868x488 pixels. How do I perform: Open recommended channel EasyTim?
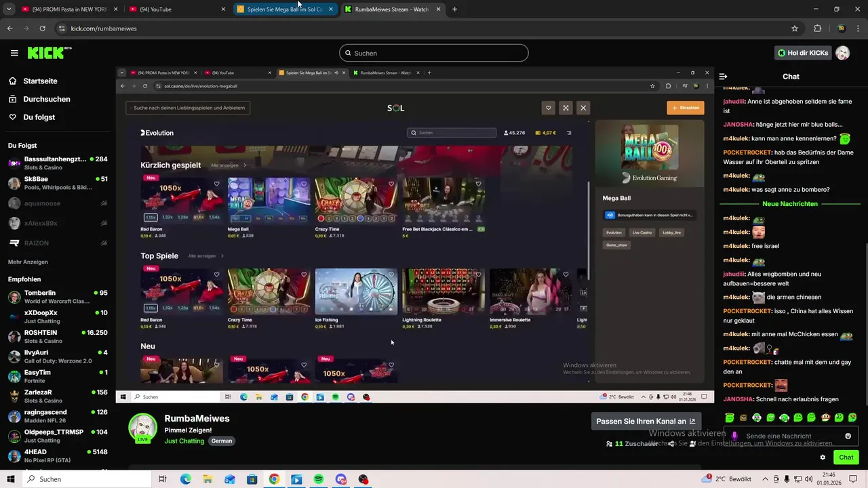coord(58,376)
